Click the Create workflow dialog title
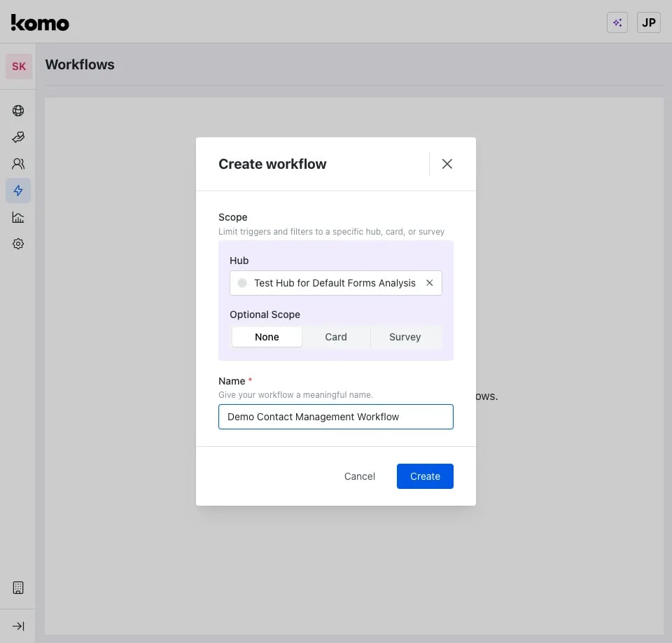This screenshot has height=643, width=672. click(x=272, y=165)
